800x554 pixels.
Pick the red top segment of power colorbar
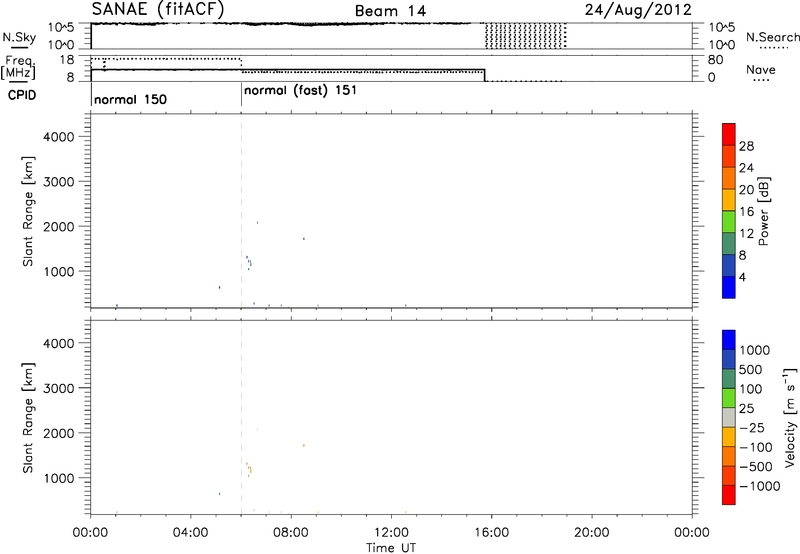[x=729, y=134]
